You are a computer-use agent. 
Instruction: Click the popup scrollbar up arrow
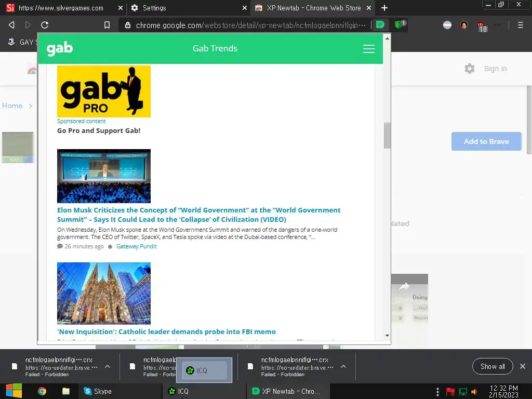tap(387, 38)
